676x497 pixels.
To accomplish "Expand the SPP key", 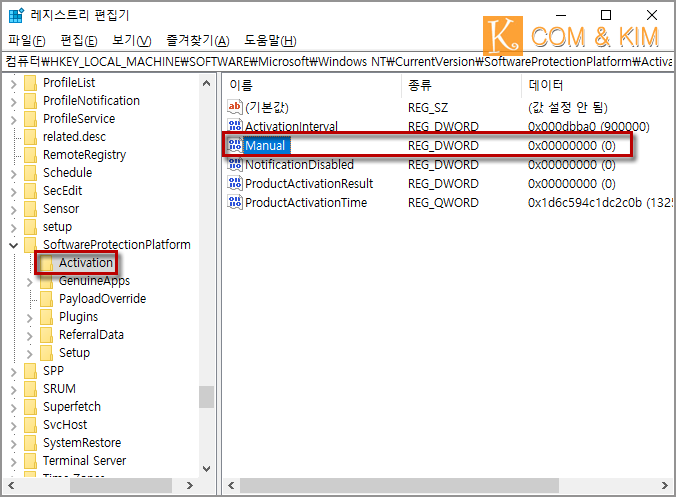I will (13, 372).
